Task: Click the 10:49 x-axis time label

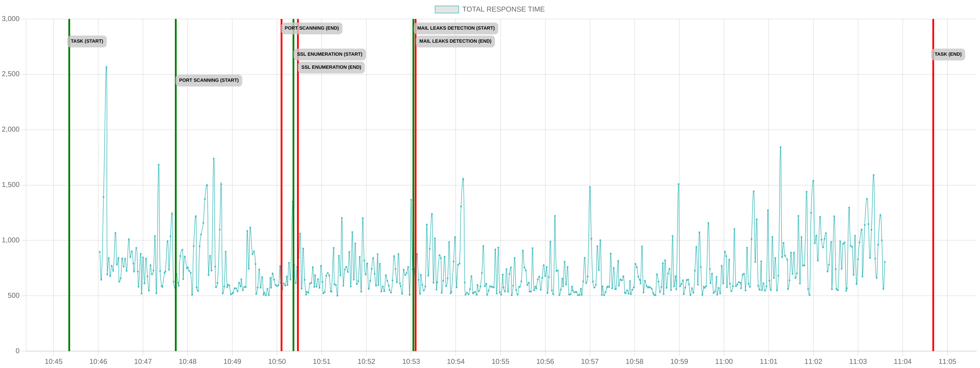Action: coord(233,361)
